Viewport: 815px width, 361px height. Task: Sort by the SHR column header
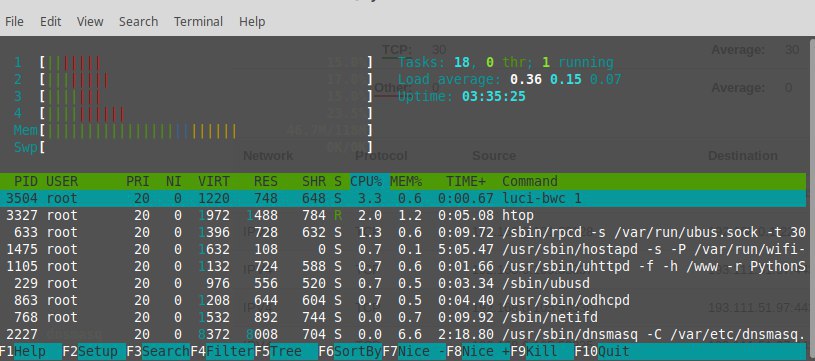(x=314, y=181)
